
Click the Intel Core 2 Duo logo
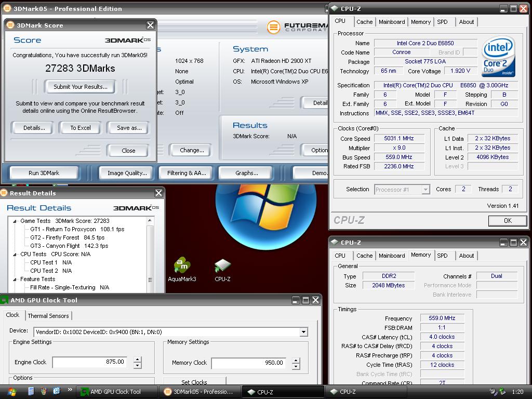[x=498, y=56]
